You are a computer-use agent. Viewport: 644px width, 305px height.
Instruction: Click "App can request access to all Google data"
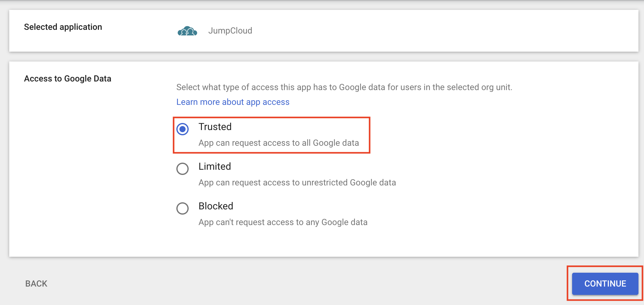pos(278,143)
